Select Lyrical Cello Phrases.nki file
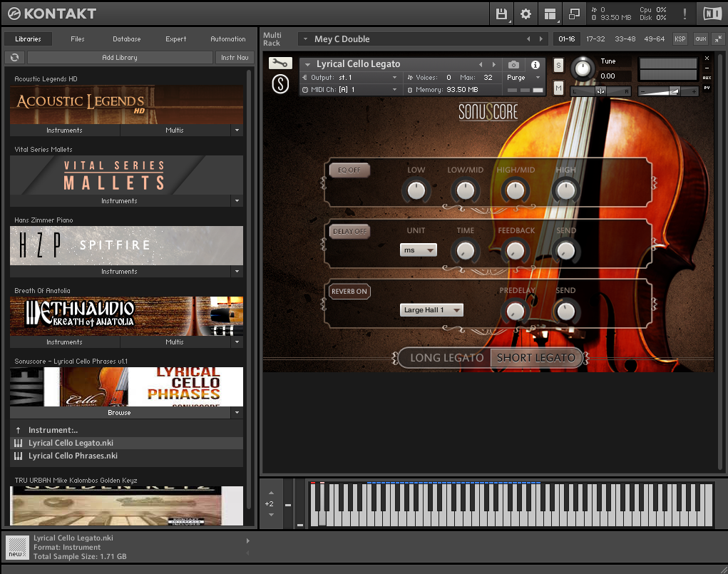728x574 pixels. pyautogui.click(x=126, y=456)
